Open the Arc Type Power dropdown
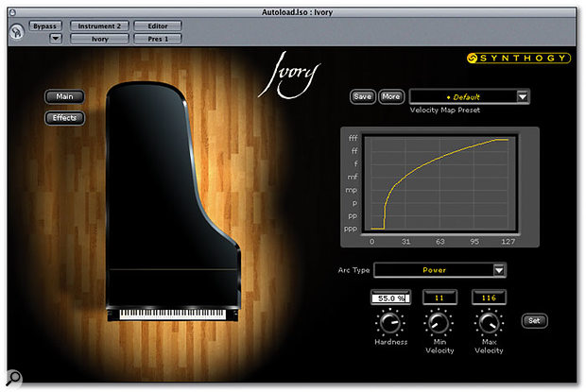 pos(439,270)
